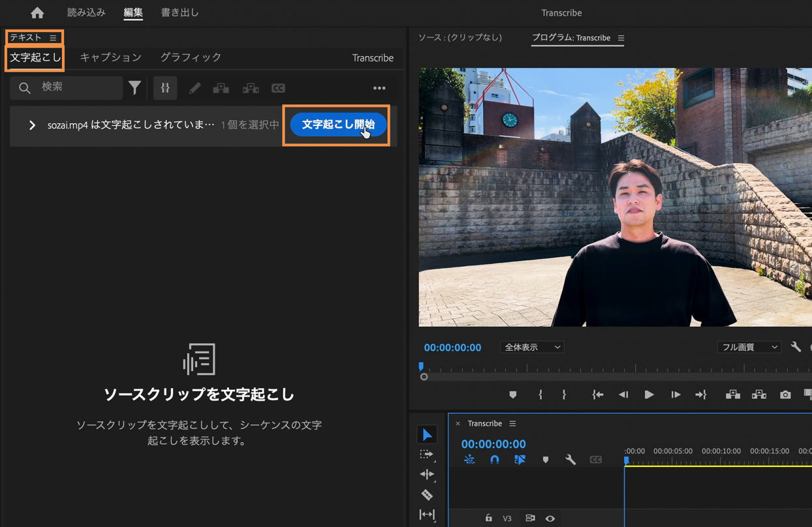
Task: Open the Transcribe timeline panel menu
Action: click(x=512, y=424)
